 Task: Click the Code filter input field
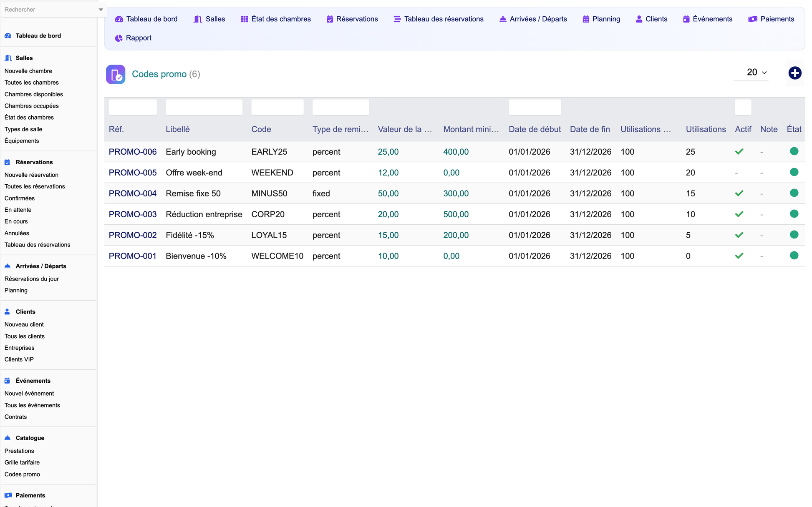coord(277,107)
